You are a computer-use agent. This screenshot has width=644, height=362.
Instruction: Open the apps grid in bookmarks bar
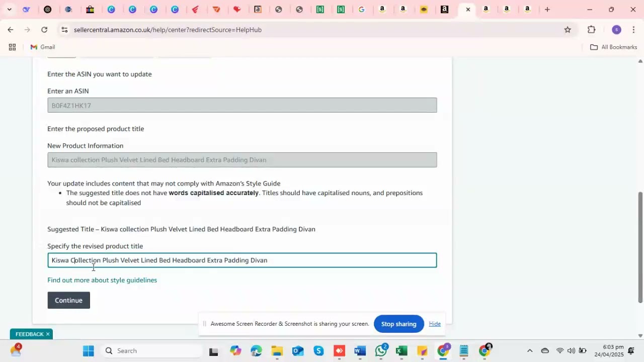[12, 47]
